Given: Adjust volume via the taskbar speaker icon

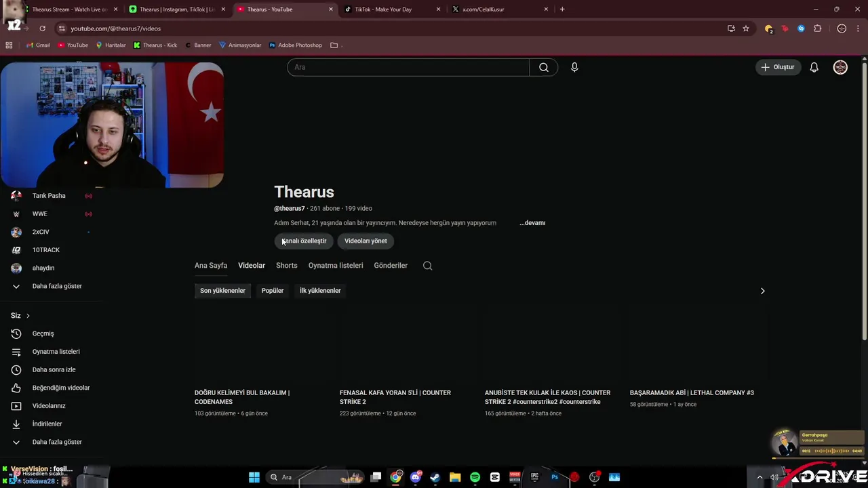Looking at the screenshot, I should coord(774,477).
